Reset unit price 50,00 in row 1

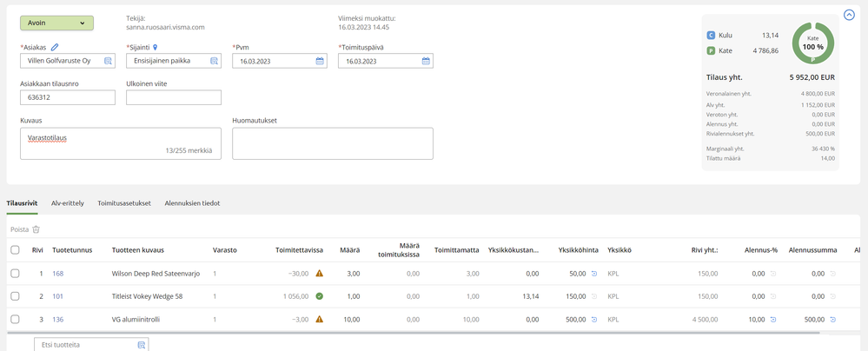tap(594, 274)
